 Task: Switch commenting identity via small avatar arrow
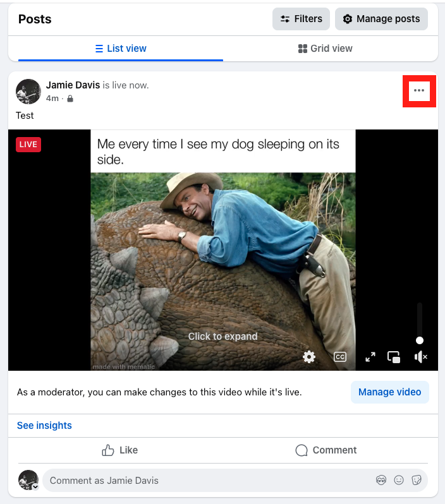coord(35,487)
